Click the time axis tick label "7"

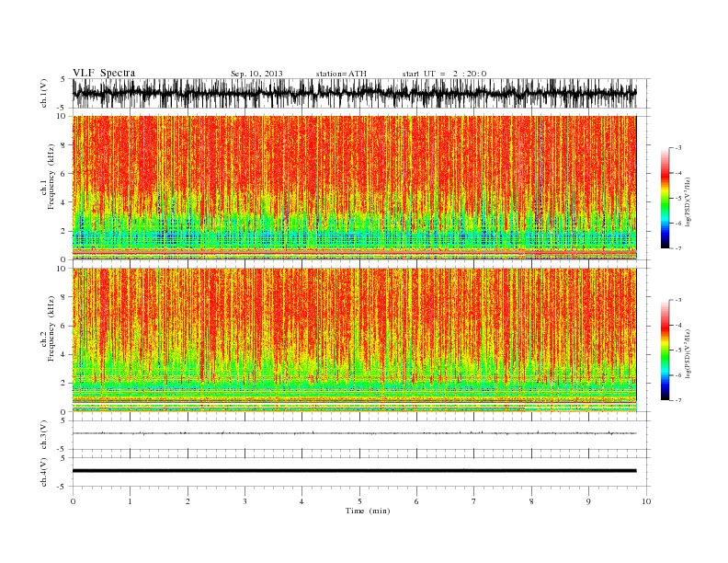(474, 501)
